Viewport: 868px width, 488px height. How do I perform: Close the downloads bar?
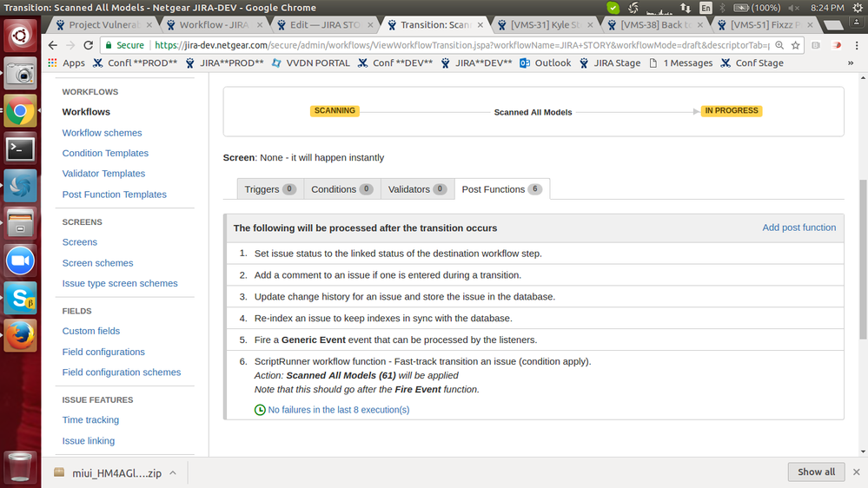[857, 472]
